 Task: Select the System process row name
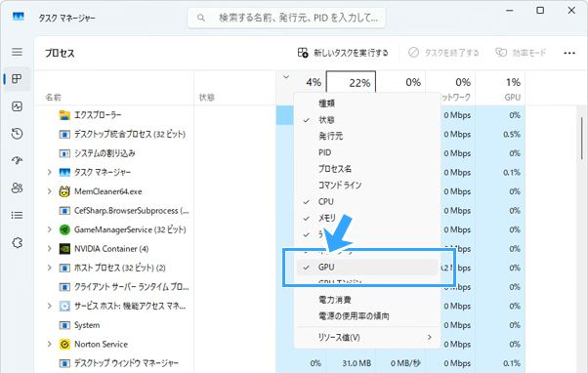click(87, 325)
